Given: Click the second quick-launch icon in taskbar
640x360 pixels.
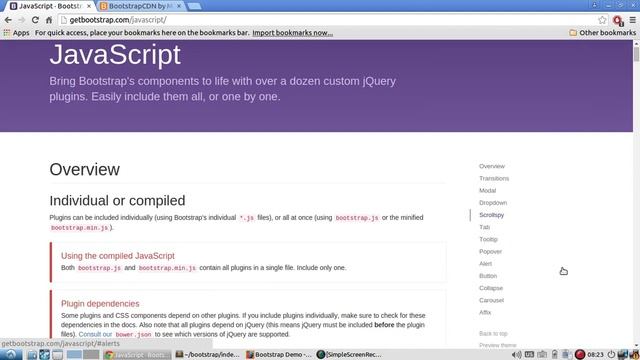Looking at the screenshot, I should tap(44, 355).
